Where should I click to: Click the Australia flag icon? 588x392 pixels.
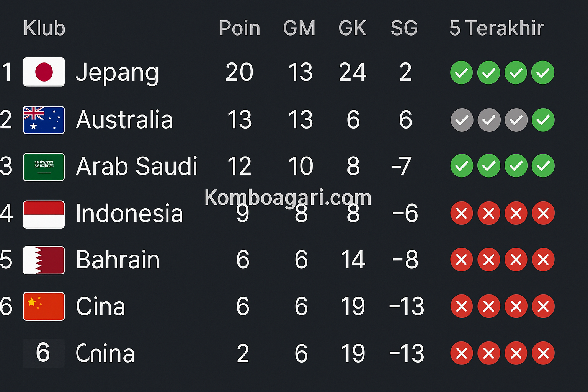tap(44, 120)
